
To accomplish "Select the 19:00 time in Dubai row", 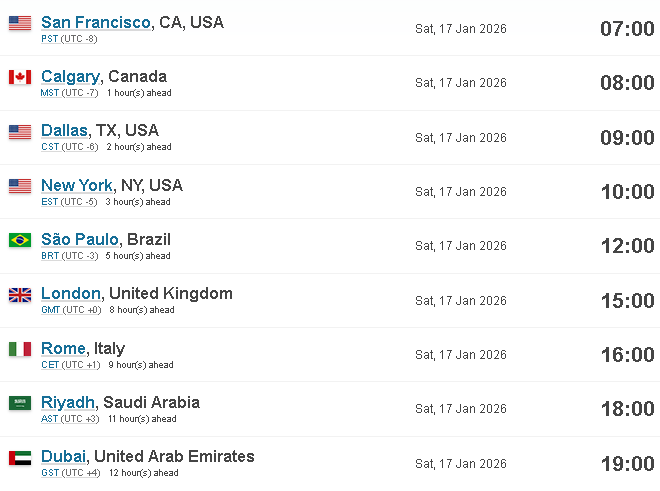I will click(628, 464).
